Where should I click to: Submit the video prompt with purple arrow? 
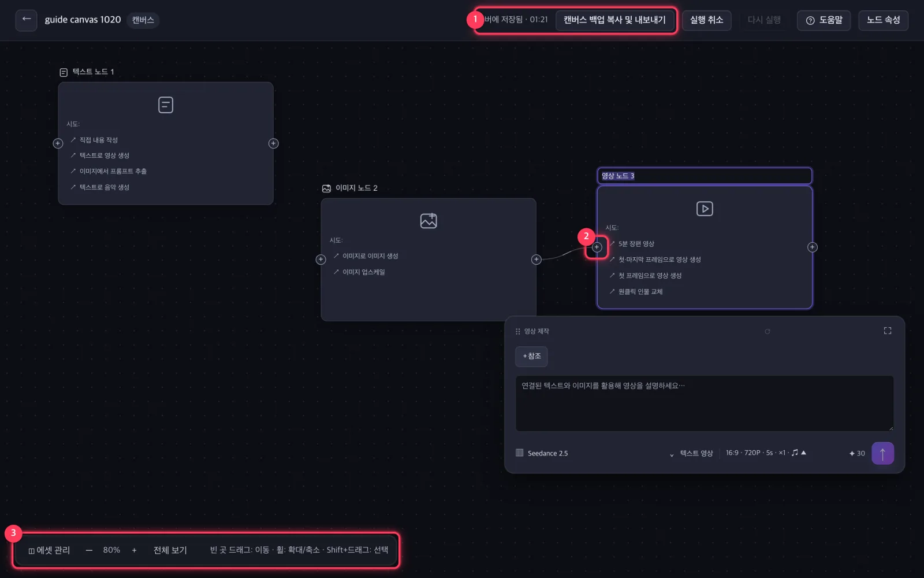click(882, 453)
